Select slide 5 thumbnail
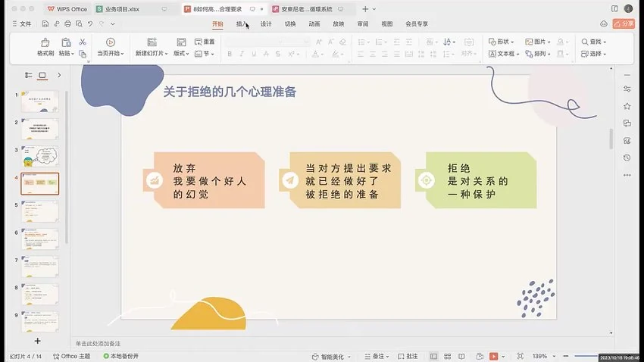 [x=40, y=211]
